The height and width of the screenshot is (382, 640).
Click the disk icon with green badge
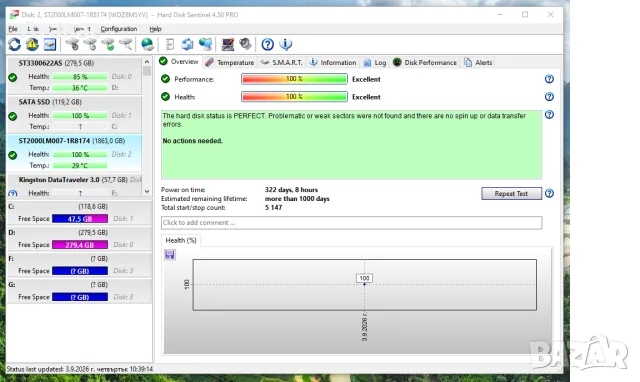pyautogui.click(x=108, y=44)
